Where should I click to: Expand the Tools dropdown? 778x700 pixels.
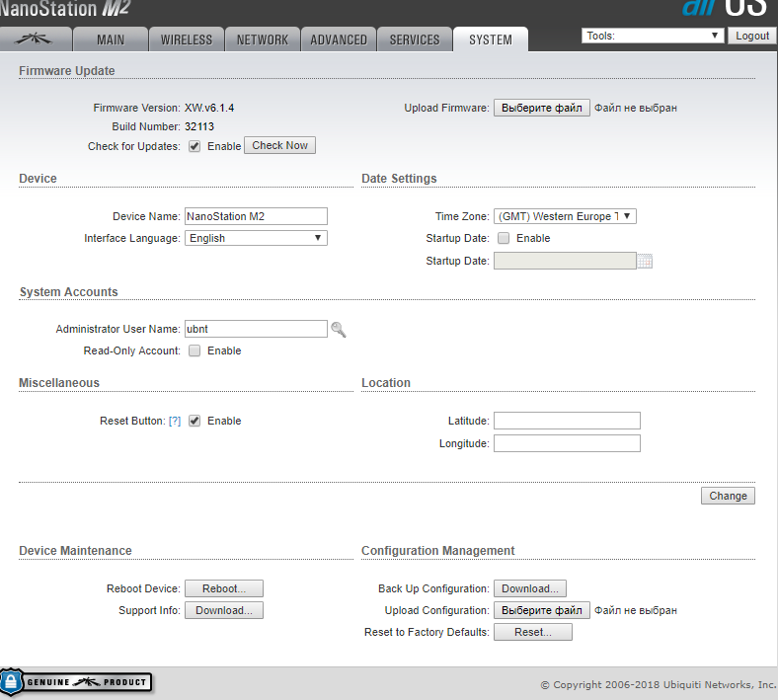(653, 36)
